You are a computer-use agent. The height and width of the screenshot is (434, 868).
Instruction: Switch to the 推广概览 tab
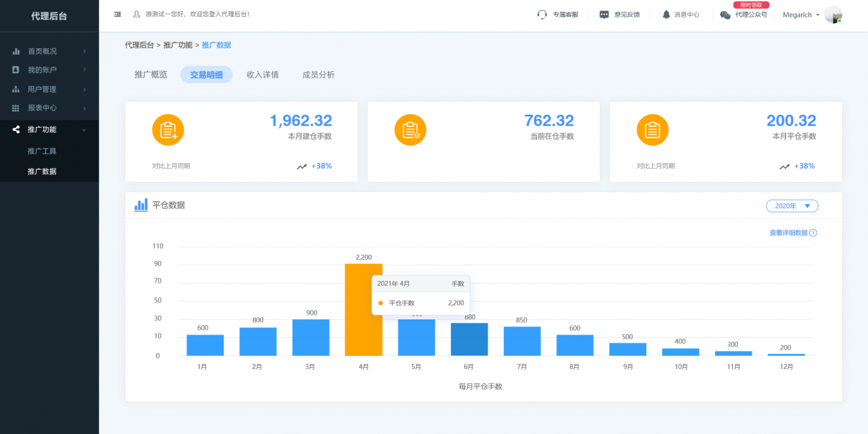(151, 75)
